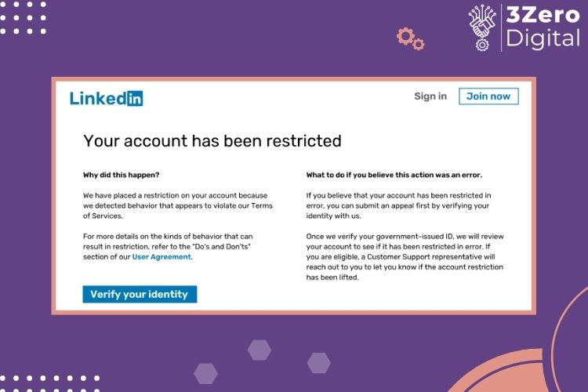Screen dimensions: 588x392
Task: Click the 'Your account has been restricted' heading
Action: pos(212,141)
